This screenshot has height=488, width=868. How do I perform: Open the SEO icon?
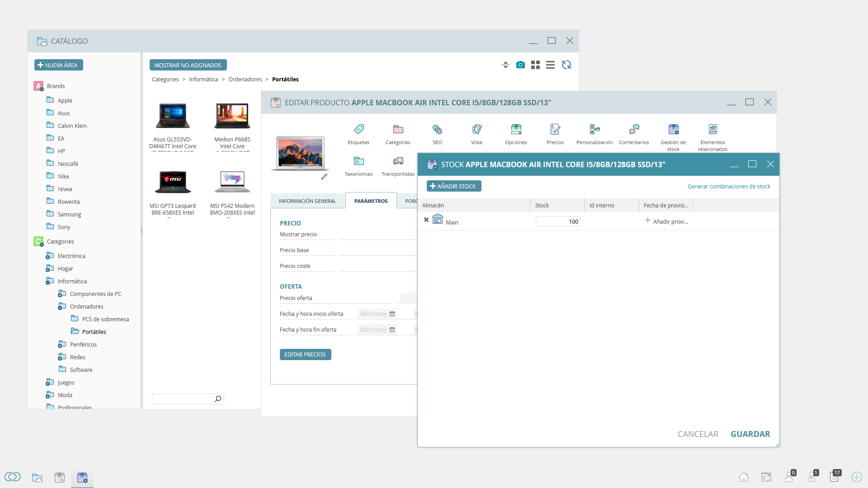pos(437,129)
